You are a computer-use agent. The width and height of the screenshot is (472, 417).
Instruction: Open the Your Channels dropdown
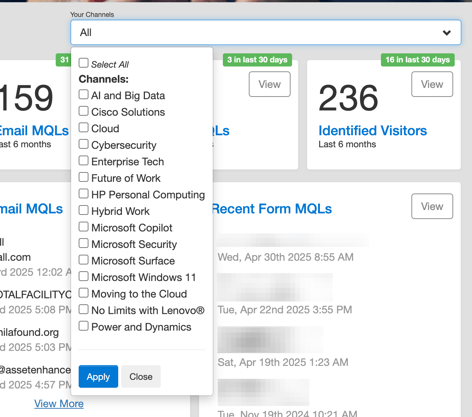(x=266, y=32)
